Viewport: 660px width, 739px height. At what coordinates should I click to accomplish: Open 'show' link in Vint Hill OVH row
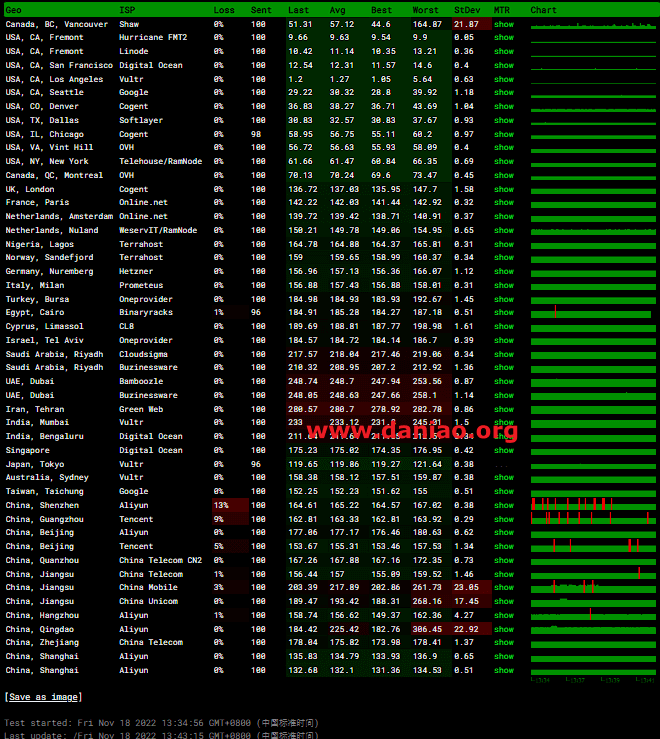coord(503,148)
